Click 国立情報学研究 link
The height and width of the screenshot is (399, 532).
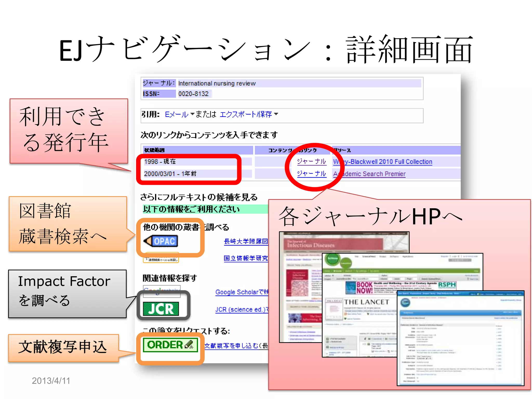pos(246,258)
